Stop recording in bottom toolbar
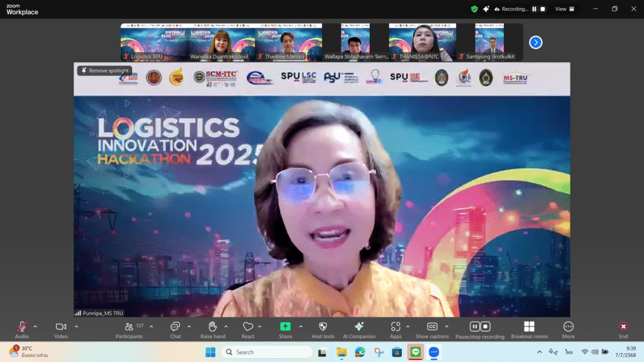The width and height of the screenshot is (644, 362). [486, 327]
